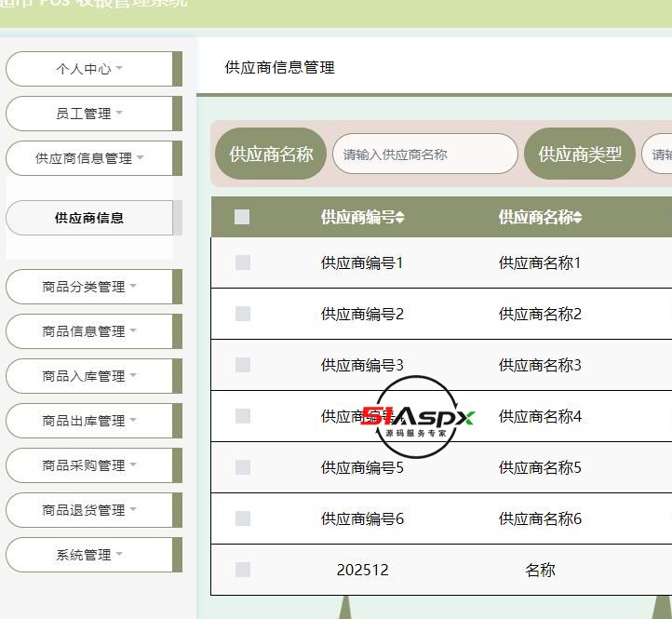Select the 供应商编号6 cell
This screenshot has height=619, width=672.
362,518
